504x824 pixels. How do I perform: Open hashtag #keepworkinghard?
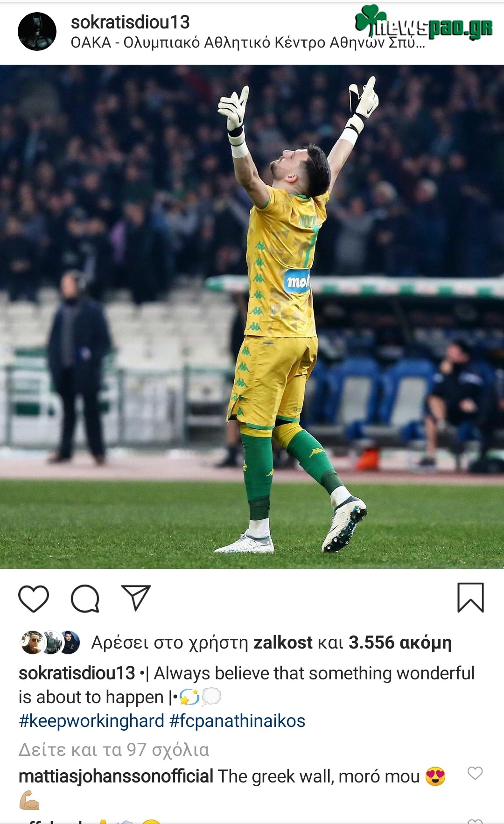(x=91, y=721)
